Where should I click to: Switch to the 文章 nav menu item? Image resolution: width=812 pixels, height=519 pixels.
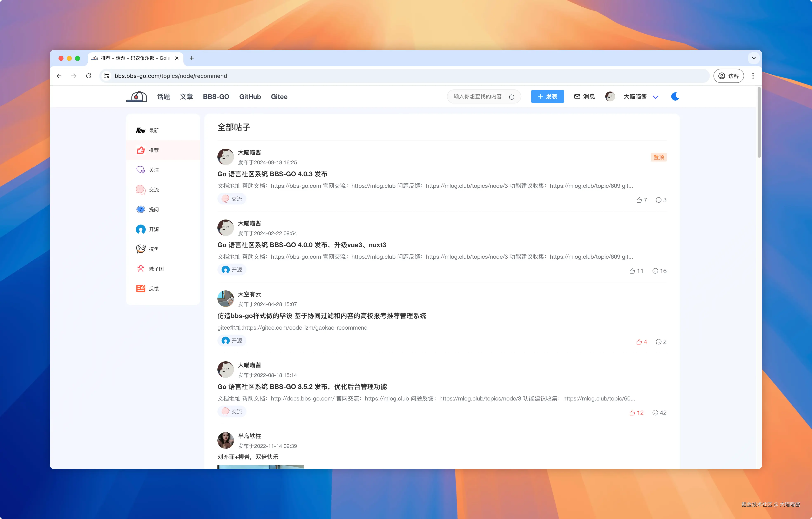tap(186, 97)
